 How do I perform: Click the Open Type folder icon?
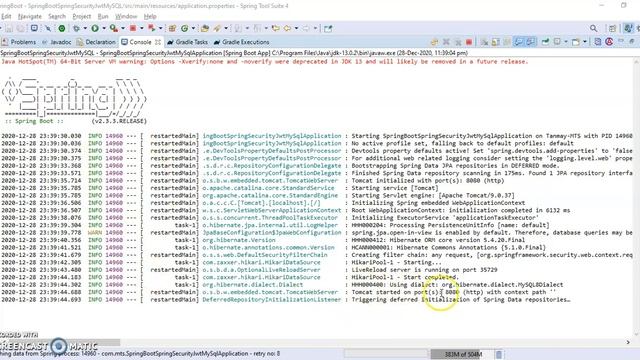pos(204,28)
